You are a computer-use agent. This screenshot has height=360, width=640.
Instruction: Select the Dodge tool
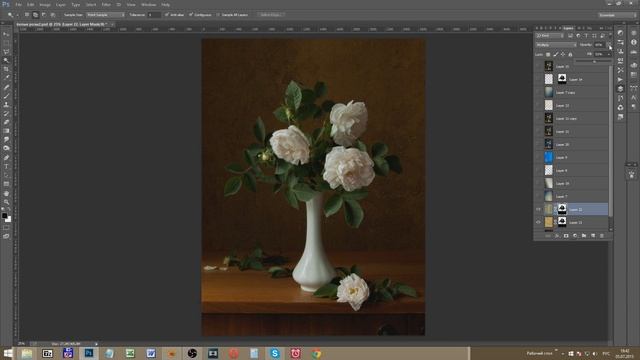click(6, 148)
